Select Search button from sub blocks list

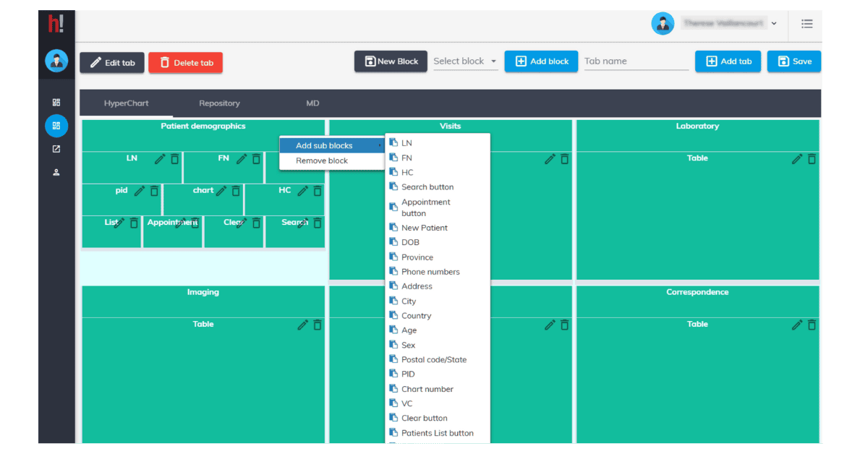tap(427, 187)
